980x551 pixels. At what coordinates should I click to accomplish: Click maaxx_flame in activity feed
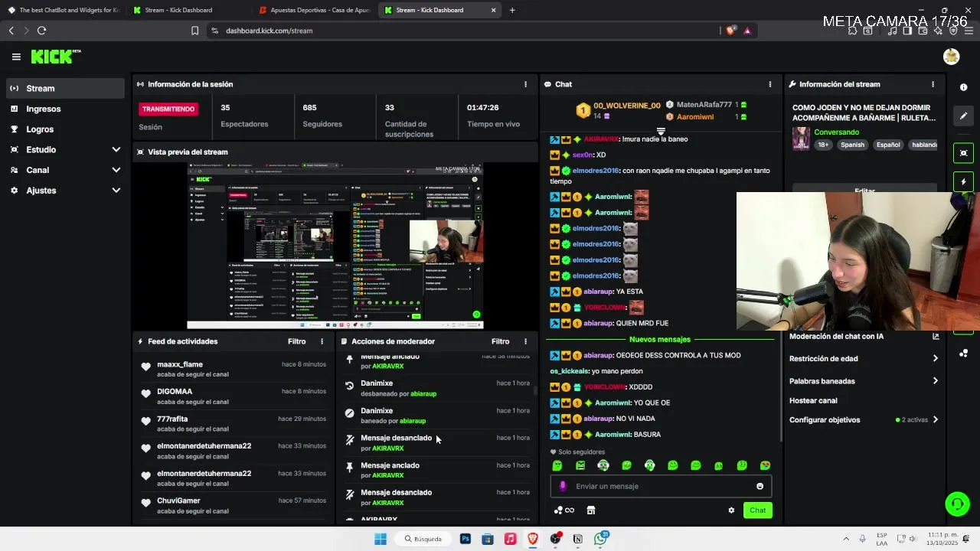pos(180,364)
